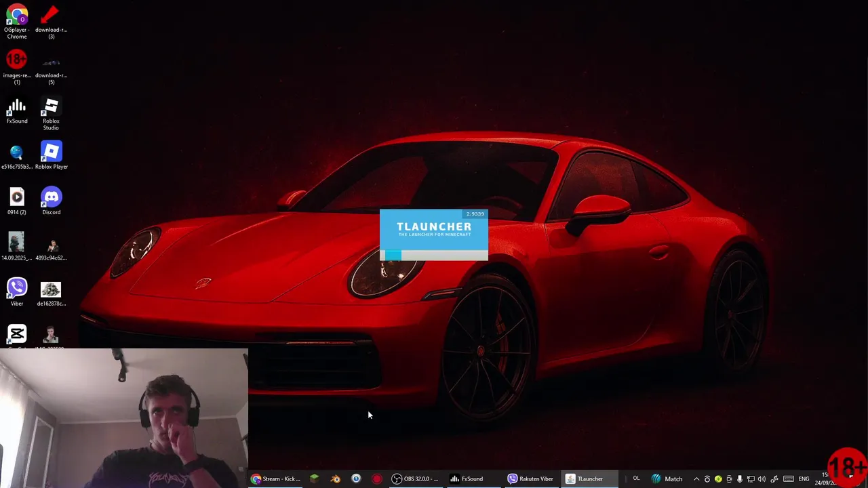Viewport: 868px width, 488px height.
Task: Switch to OBS 32.0.0 taskbar window
Action: click(x=414, y=479)
